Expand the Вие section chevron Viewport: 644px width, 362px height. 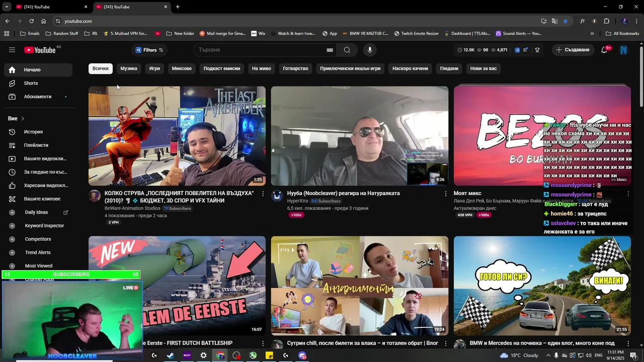tap(23, 119)
